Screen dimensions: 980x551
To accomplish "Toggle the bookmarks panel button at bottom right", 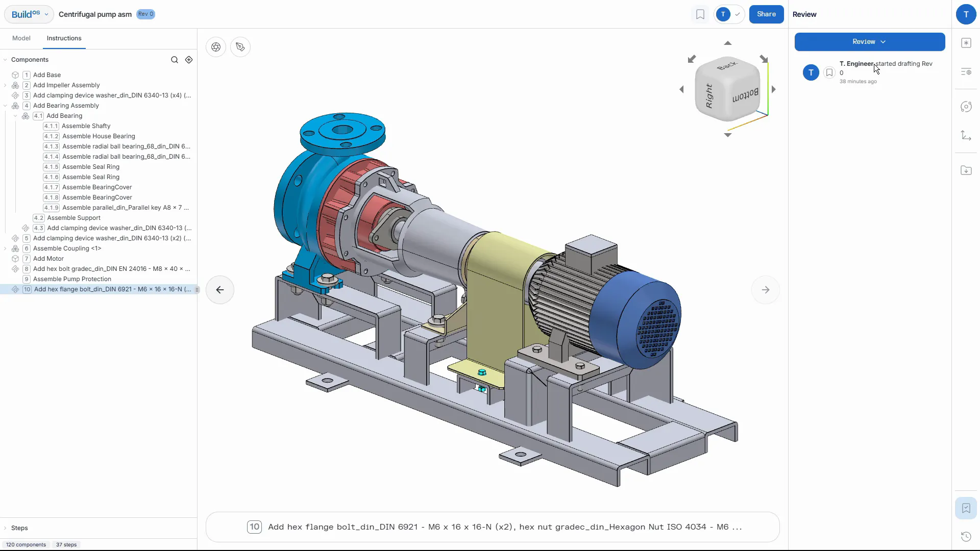I will (x=966, y=508).
